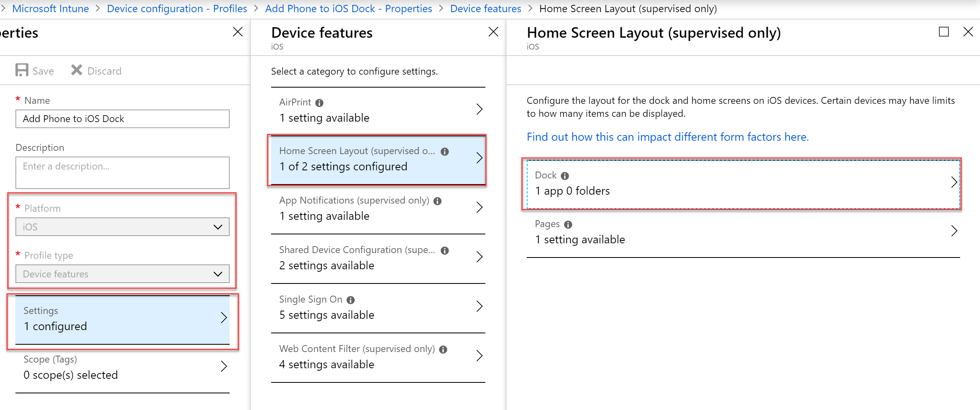Image resolution: width=980 pixels, height=410 pixels.
Task: Expand Scope (Tags) chevron
Action: (x=224, y=366)
